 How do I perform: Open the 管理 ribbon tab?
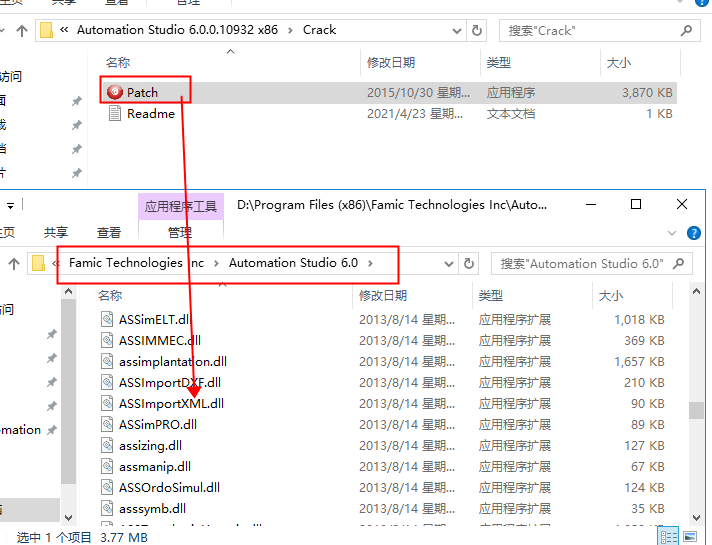[x=180, y=233]
